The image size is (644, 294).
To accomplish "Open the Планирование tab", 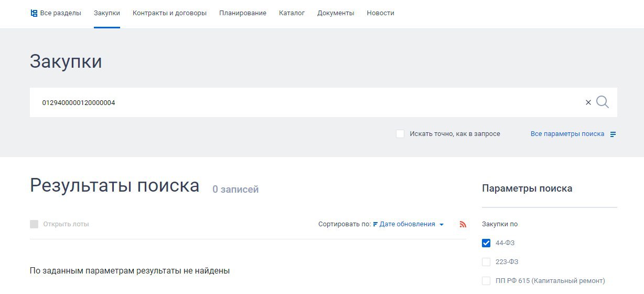I will click(243, 13).
